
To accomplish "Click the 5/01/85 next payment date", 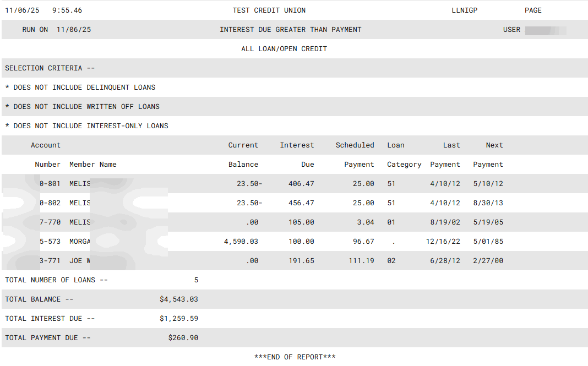I will (488, 242).
